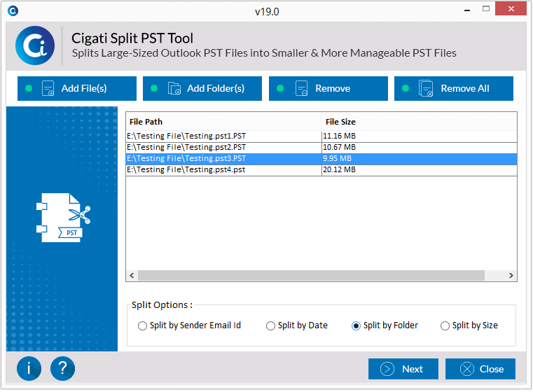
Task: Select row E:\Testing File\Testing.pst4.pst
Action: 321,170
